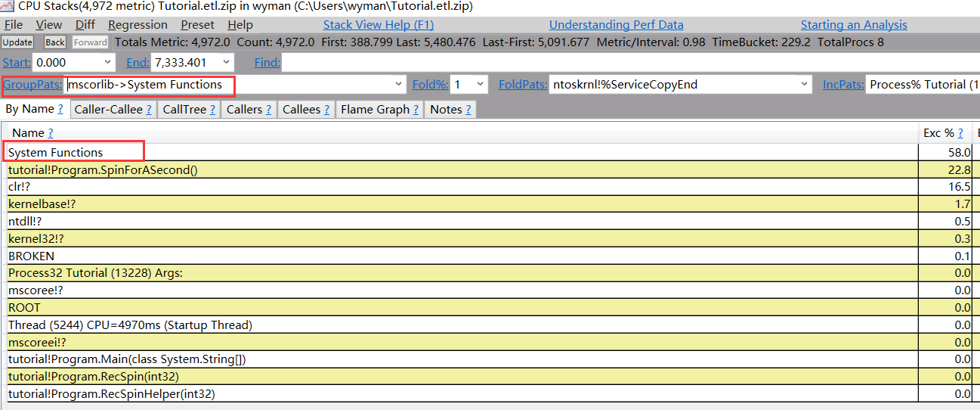Focus the Find text box
Viewport: 980px width, 410px height.
click(x=630, y=62)
